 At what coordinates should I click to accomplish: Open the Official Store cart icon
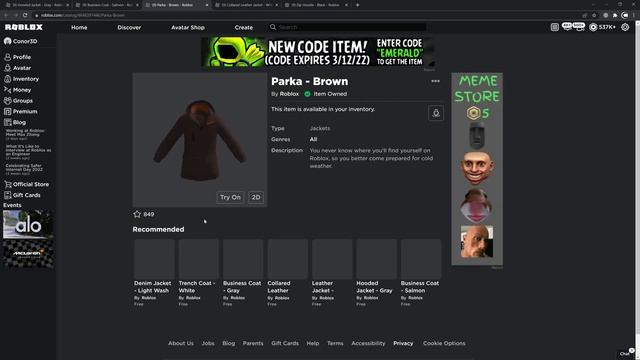(7, 184)
